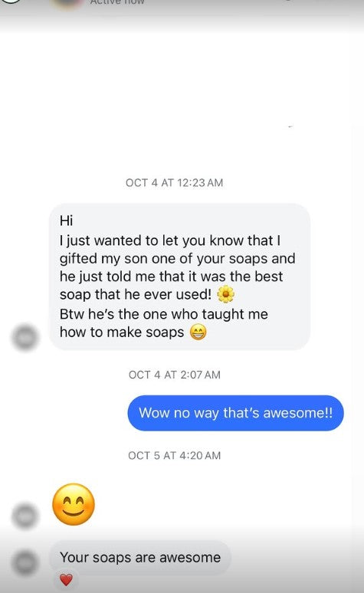Open the blurred profile picture in the chat header
Screen dimensions: 364x593
tap(67, 3)
